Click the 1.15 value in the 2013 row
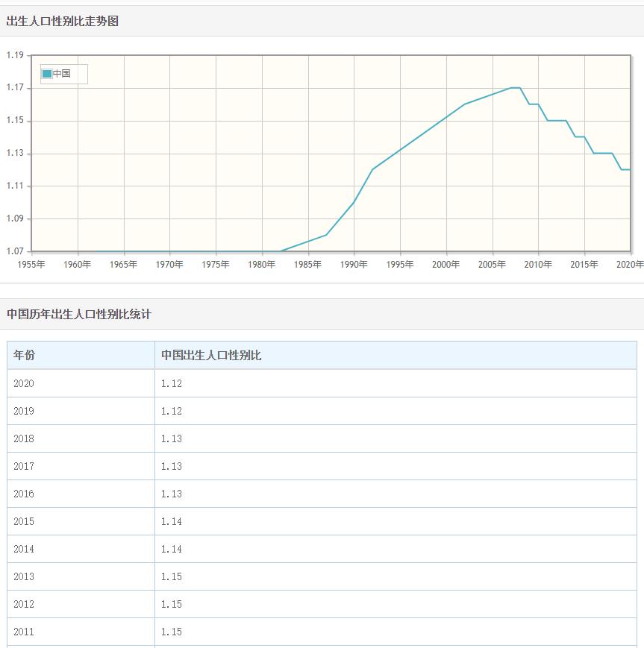 tap(171, 576)
